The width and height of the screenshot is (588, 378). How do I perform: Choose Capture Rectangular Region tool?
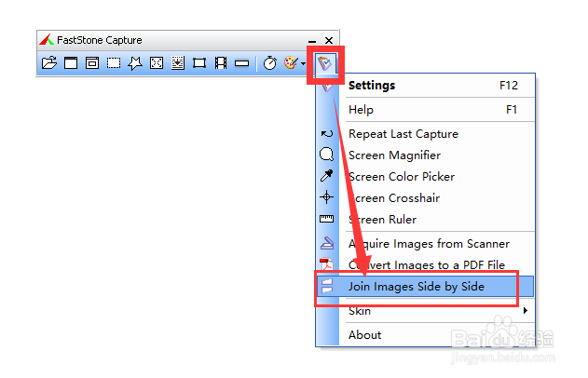click(x=114, y=63)
